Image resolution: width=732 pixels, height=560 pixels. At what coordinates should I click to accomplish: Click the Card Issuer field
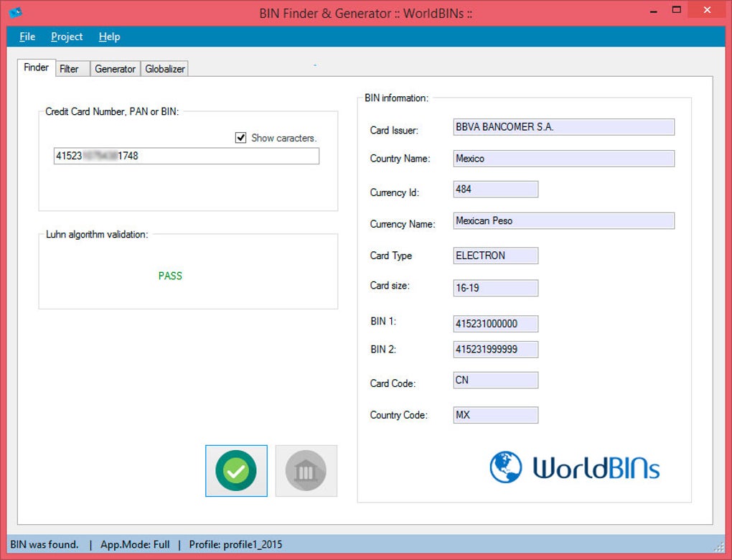click(563, 127)
